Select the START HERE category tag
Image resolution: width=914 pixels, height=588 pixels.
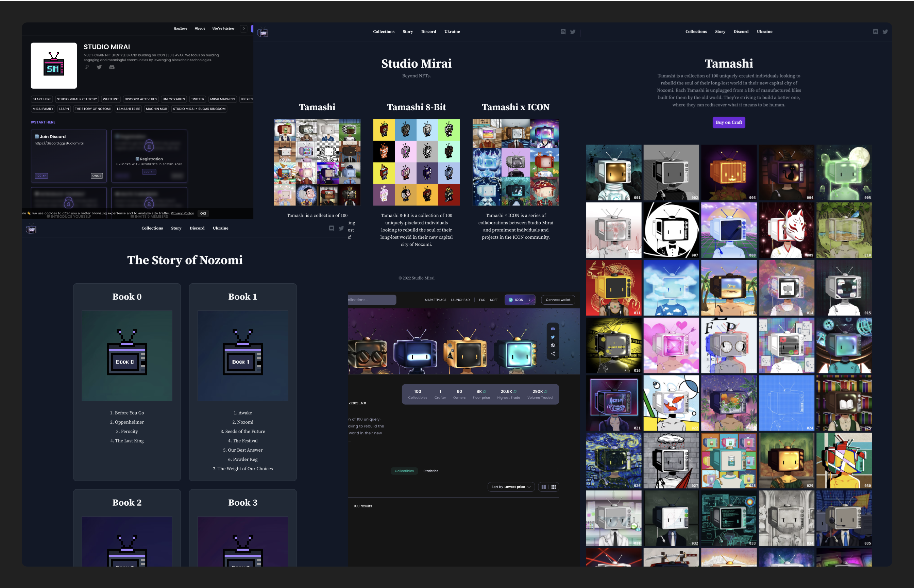[x=41, y=99]
